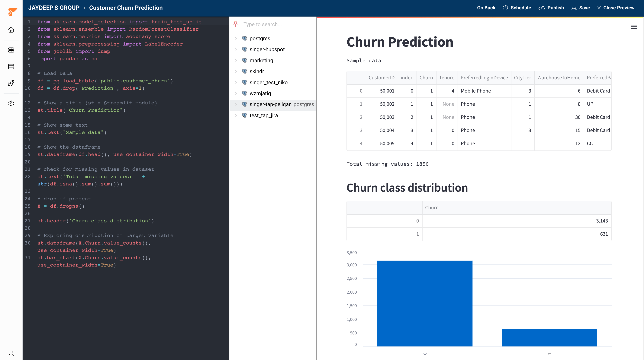Select the wzmjatiq database icon
This screenshot has height=360, width=644.
pos(244,93)
